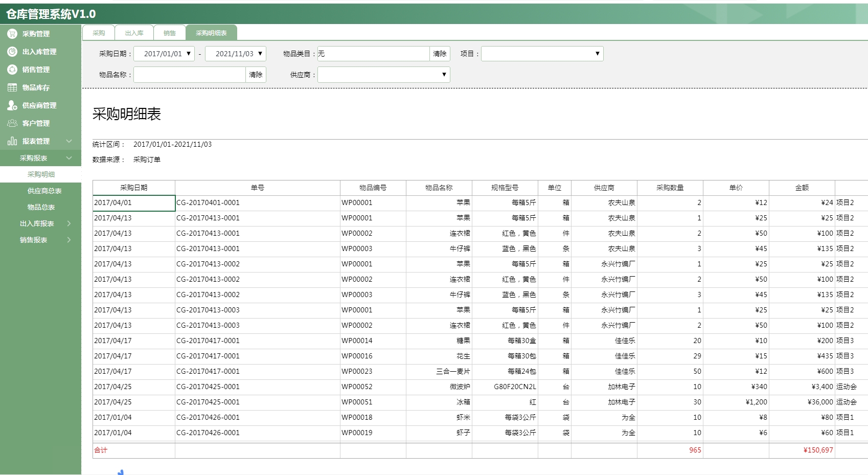868x475 pixels.
Task: Click the total amount ¥150,697
Action: [x=818, y=450]
